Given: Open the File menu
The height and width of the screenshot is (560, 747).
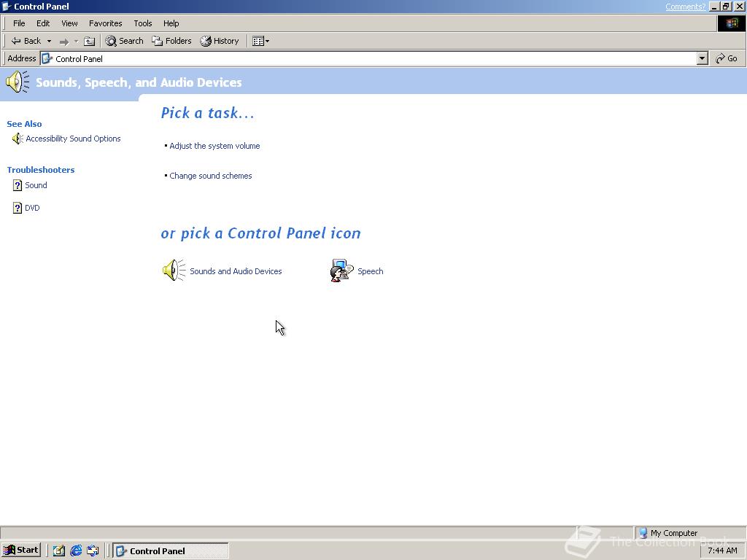Looking at the screenshot, I should point(19,23).
